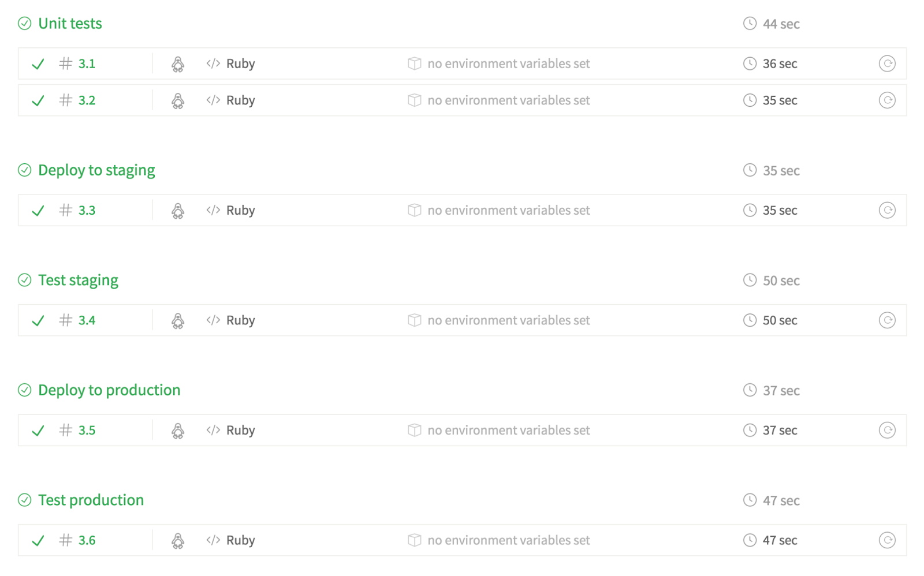Screen dimensions: 924x576
Task: Click the 3.1 job number link
Action: click(87, 63)
